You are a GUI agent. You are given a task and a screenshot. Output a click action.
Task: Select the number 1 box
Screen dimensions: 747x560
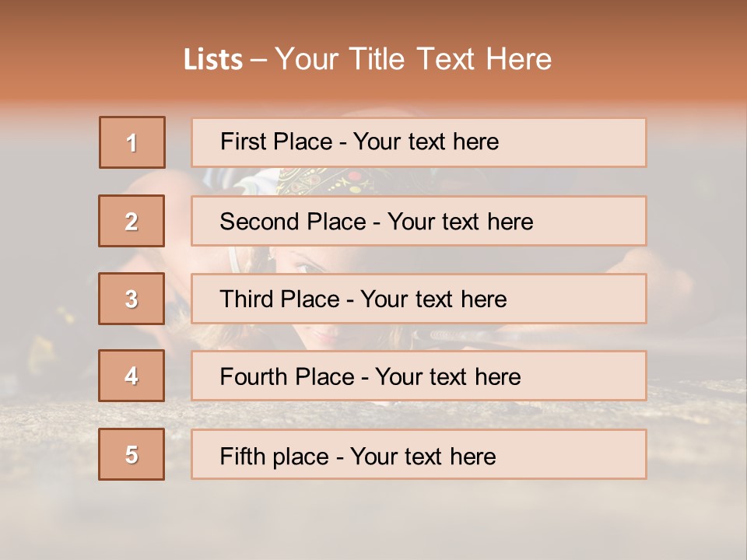point(132,142)
